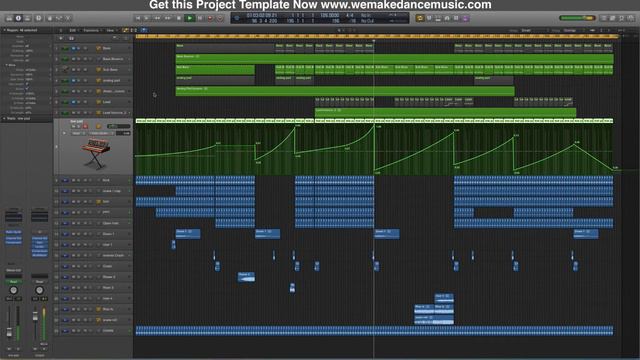Click the red record-enable button on pad track
Image resolution: width=640 pixels, height=360 pixels.
point(85,127)
